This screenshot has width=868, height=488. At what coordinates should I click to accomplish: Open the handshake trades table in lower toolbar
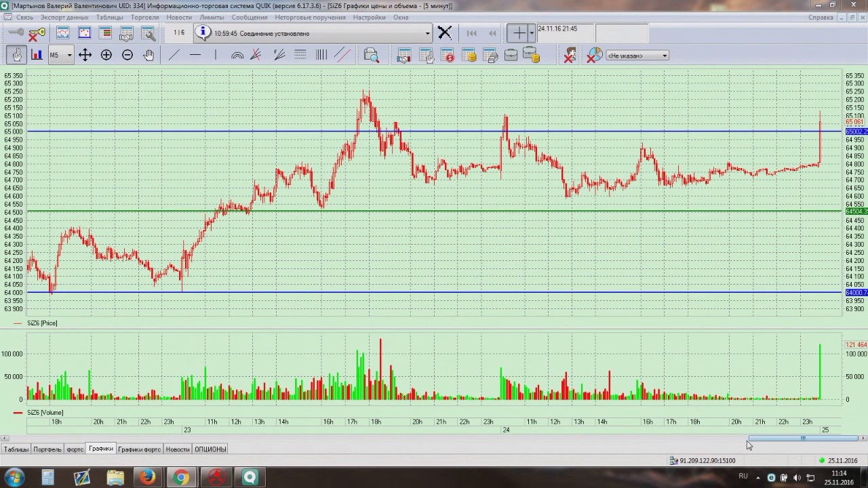(x=404, y=56)
